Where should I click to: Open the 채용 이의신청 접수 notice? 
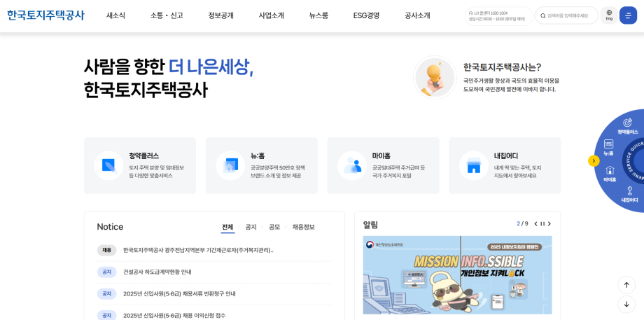coord(174,316)
